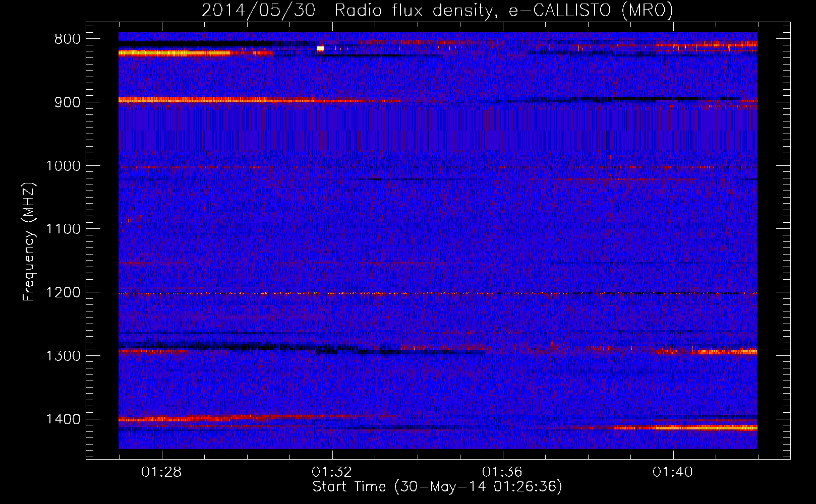Click the 1400 frequency axis label
This screenshot has width=816, height=504.
click(63, 419)
